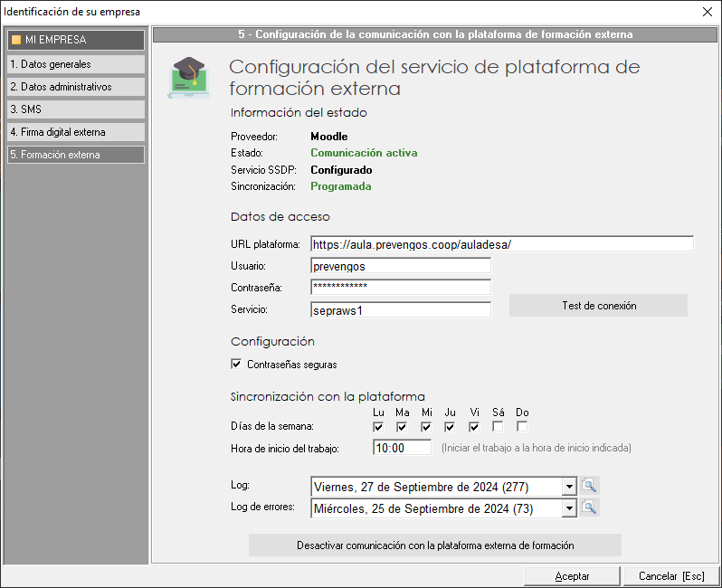Click Desactivar comunicación con la plataforma button
The height and width of the screenshot is (588, 722).
(x=435, y=545)
